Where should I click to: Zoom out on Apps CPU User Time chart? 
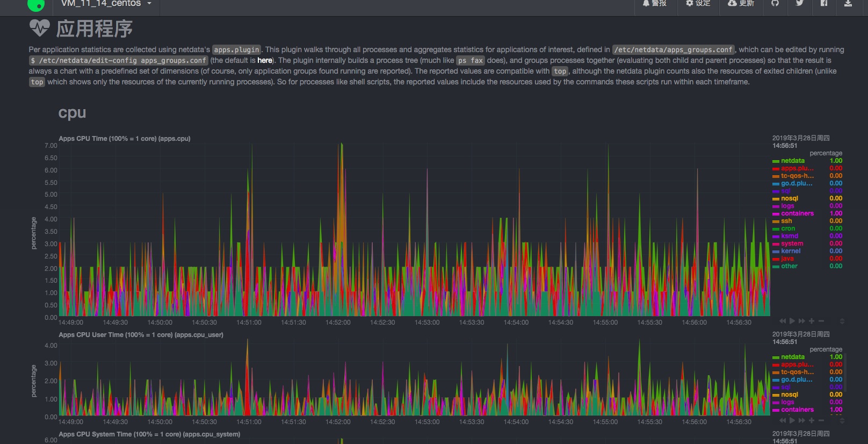tap(821, 420)
